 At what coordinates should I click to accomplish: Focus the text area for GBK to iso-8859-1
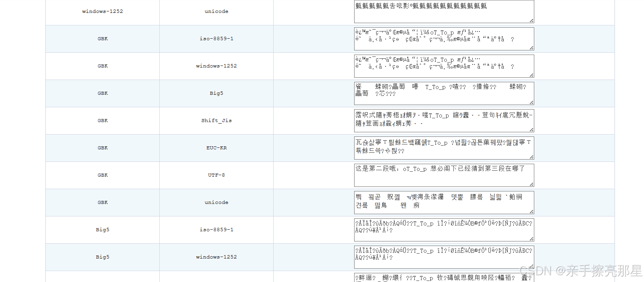point(444,39)
